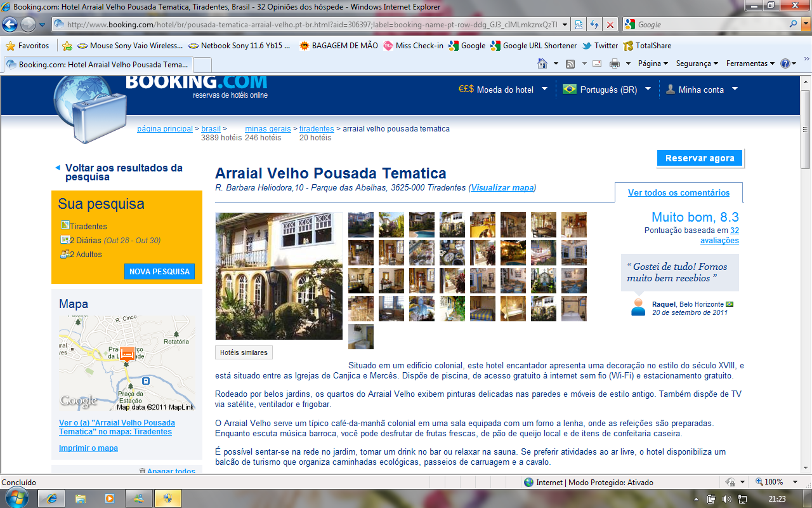
Task: Open the Visualizar mapa link
Action: [x=502, y=188]
